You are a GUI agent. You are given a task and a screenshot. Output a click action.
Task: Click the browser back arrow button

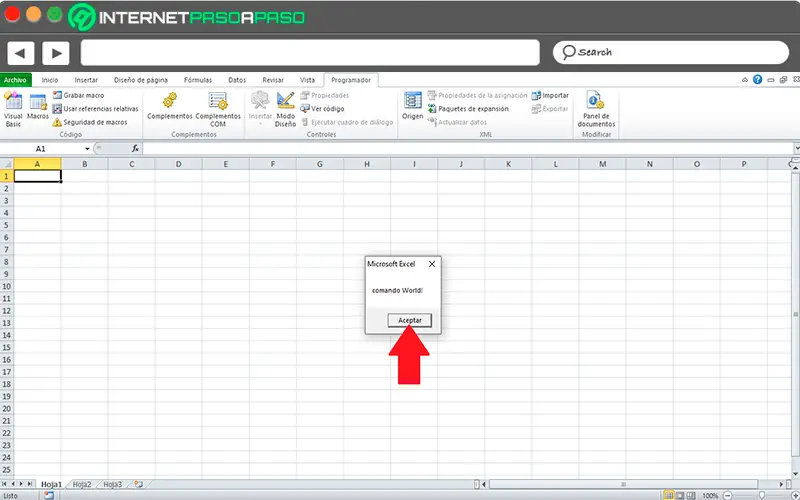(20, 53)
